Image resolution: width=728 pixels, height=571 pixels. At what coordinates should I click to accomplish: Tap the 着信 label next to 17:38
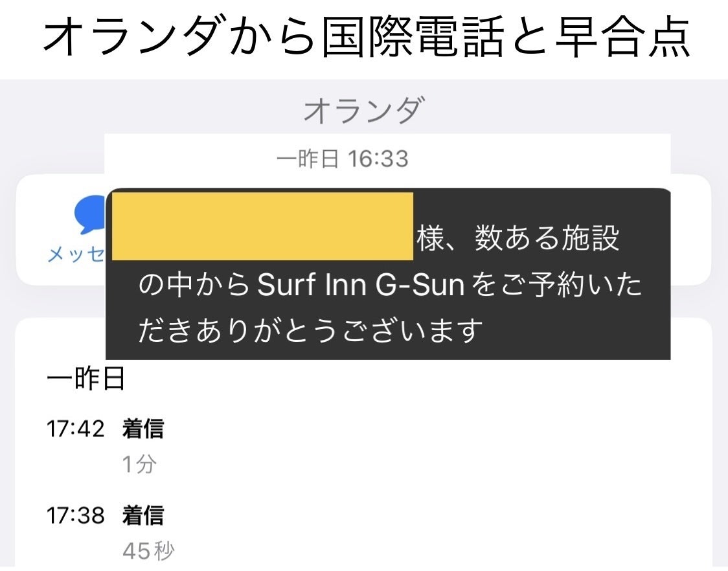coord(143,516)
